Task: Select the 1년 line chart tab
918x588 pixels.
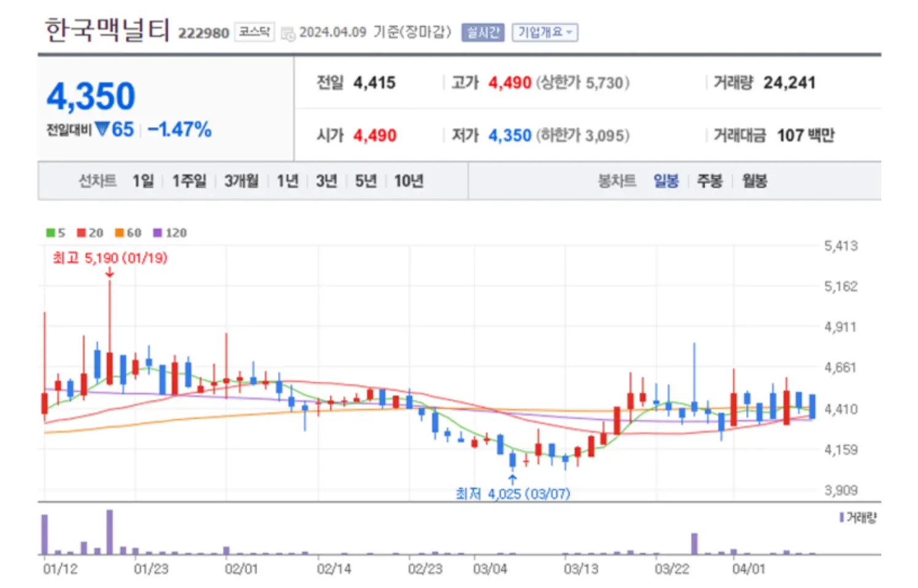Action: (x=287, y=181)
